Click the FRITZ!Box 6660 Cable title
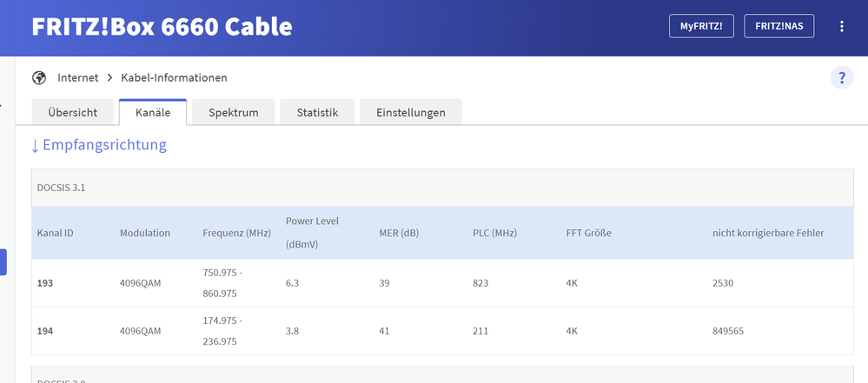The image size is (868, 383). pos(162,27)
